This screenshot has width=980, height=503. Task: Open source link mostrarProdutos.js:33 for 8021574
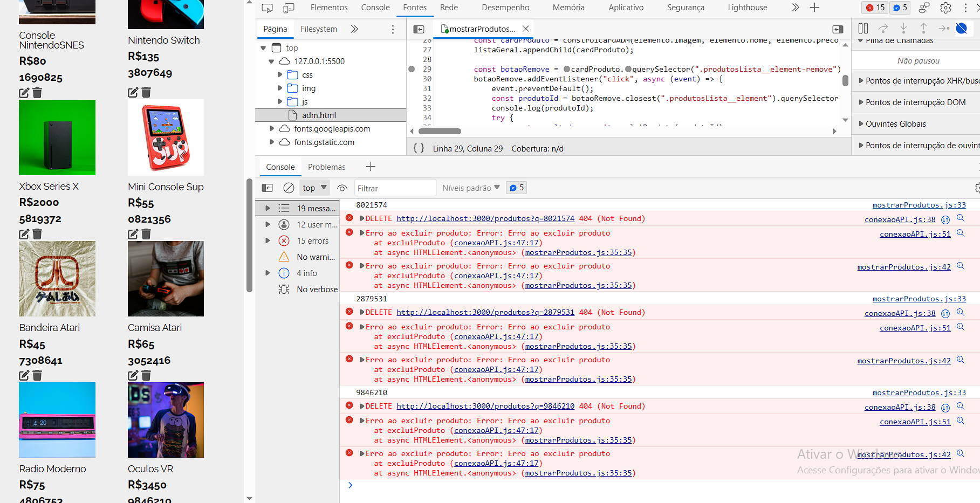click(x=919, y=205)
